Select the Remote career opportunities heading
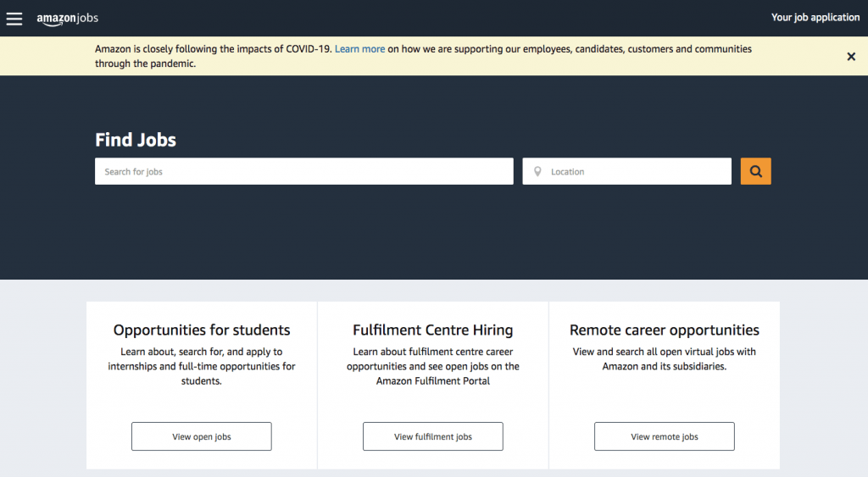 click(665, 330)
